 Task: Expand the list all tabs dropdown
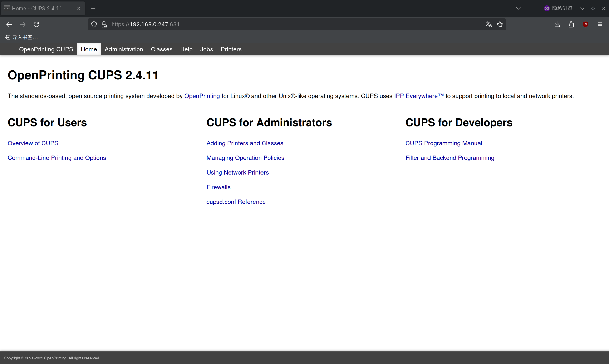(518, 8)
